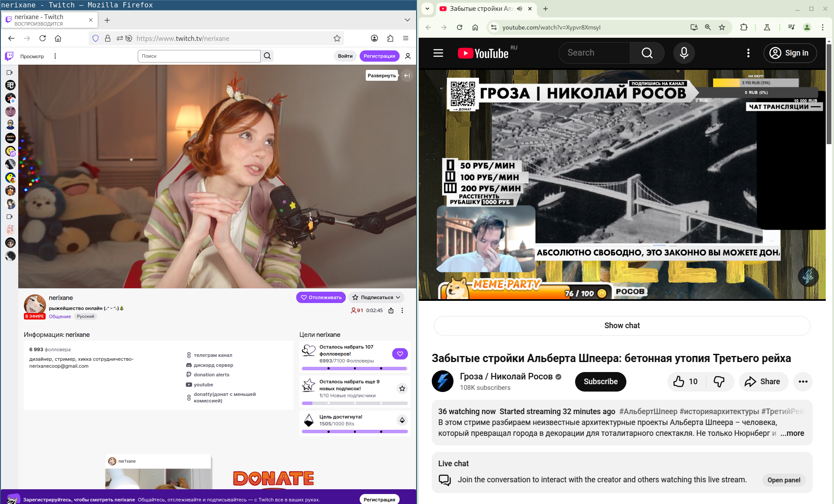Open the телеграм канал link
The image size is (834, 504).
pos(213,355)
